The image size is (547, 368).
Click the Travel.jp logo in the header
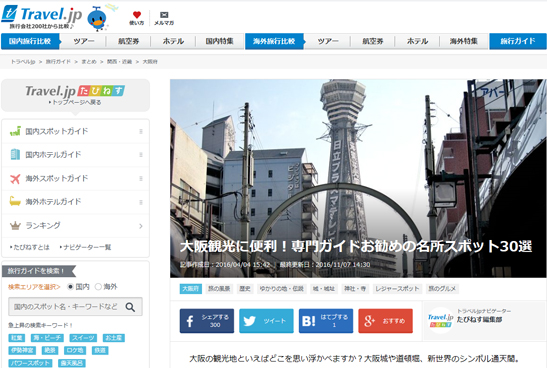pos(42,15)
